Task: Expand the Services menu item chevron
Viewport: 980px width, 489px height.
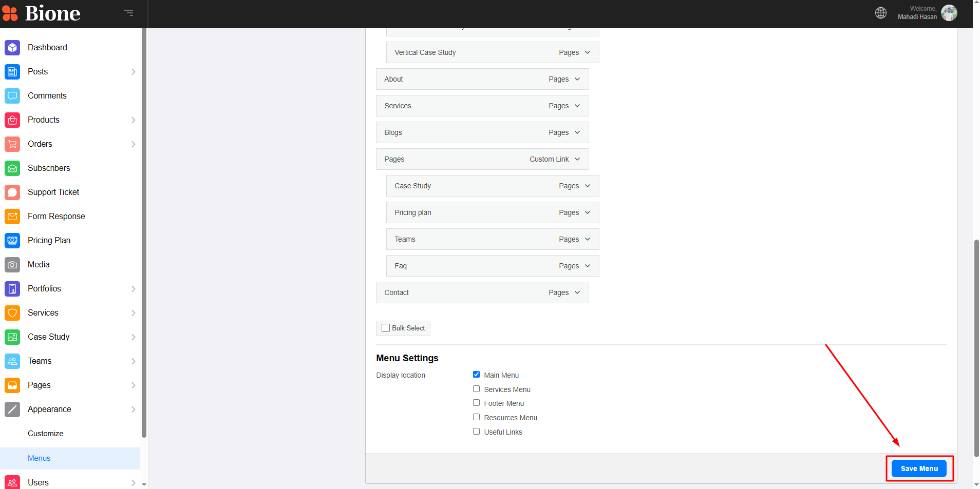Action: click(x=577, y=106)
